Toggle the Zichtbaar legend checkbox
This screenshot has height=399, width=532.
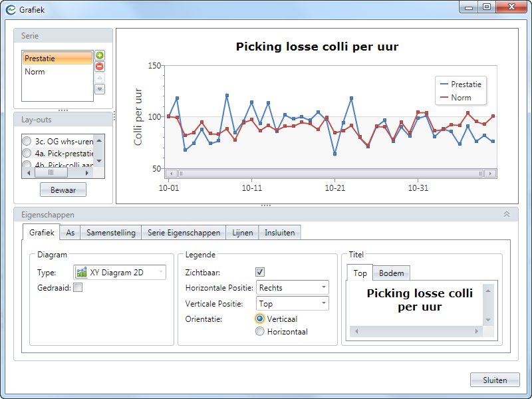click(260, 272)
